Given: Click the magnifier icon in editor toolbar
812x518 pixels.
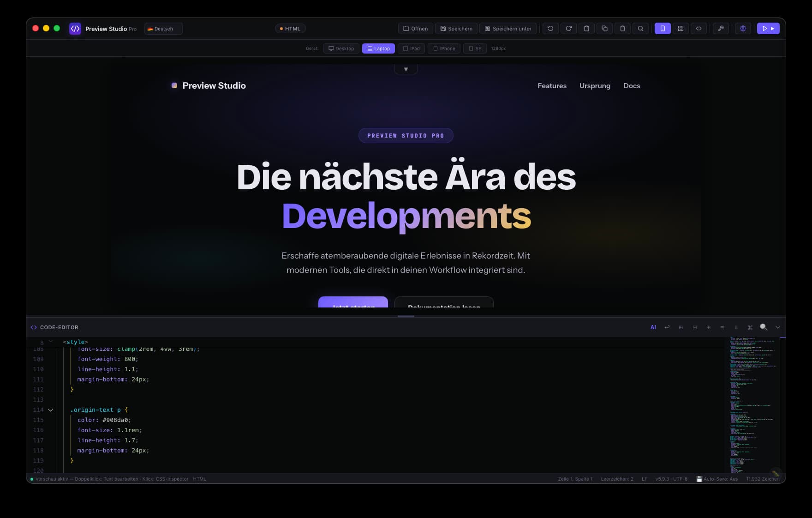Looking at the screenshot, I should pos(764,327).
